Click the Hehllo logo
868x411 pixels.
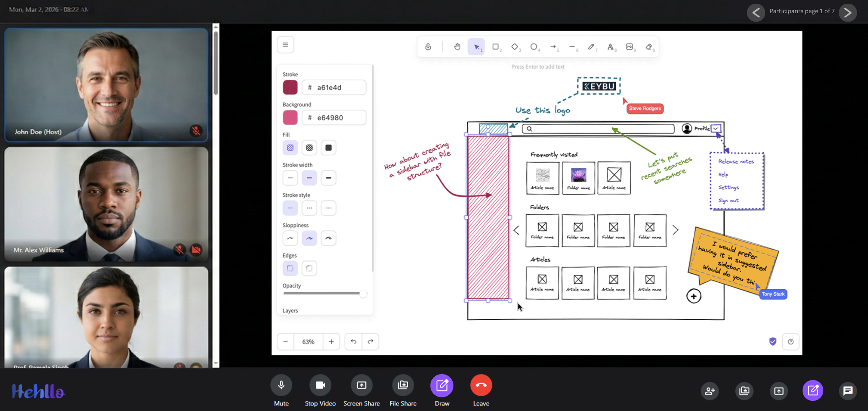(x=38, y=391)
